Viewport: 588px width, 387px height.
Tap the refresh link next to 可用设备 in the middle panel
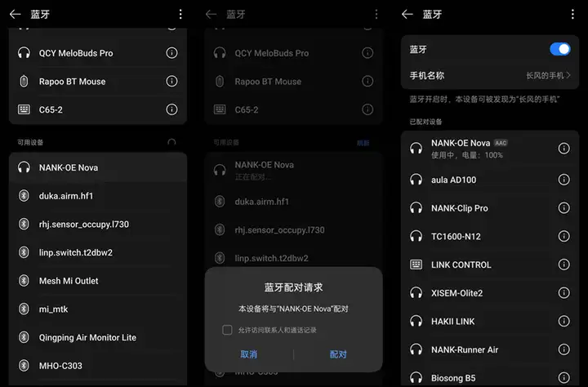[363, 143]
